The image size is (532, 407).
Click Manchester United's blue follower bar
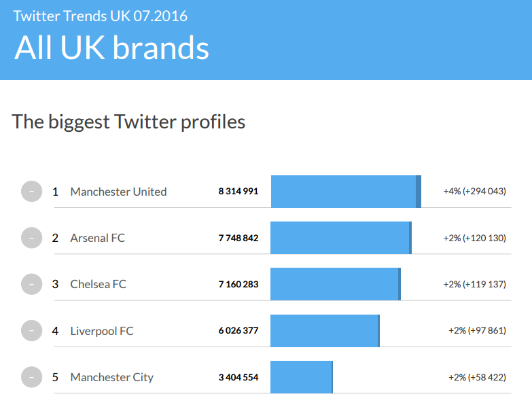[x=345, y=192]
